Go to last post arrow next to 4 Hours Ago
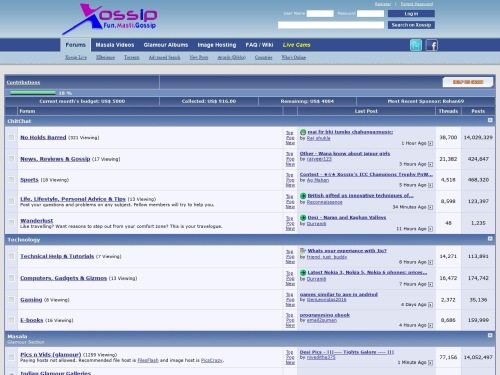The image size is (500, 375). 430,325
